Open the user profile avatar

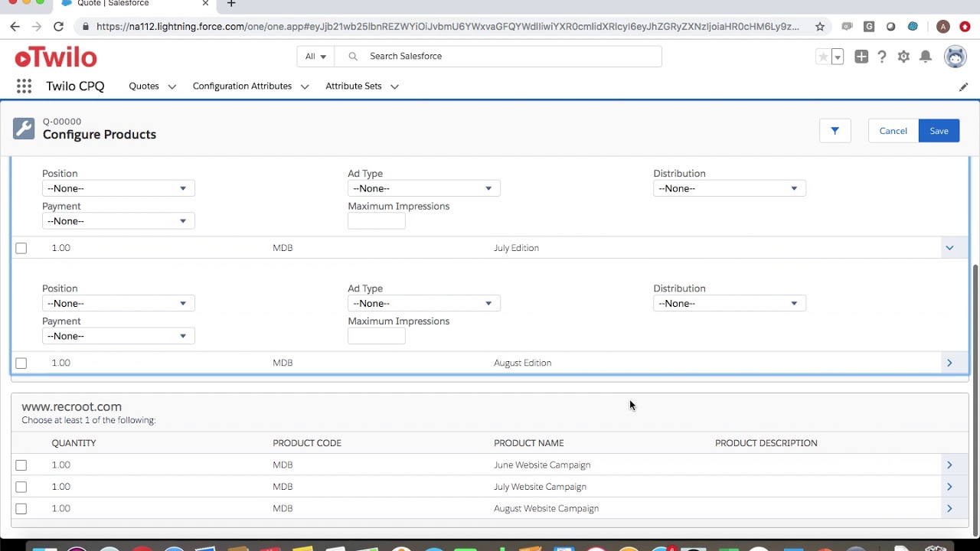tap(955, 57)
